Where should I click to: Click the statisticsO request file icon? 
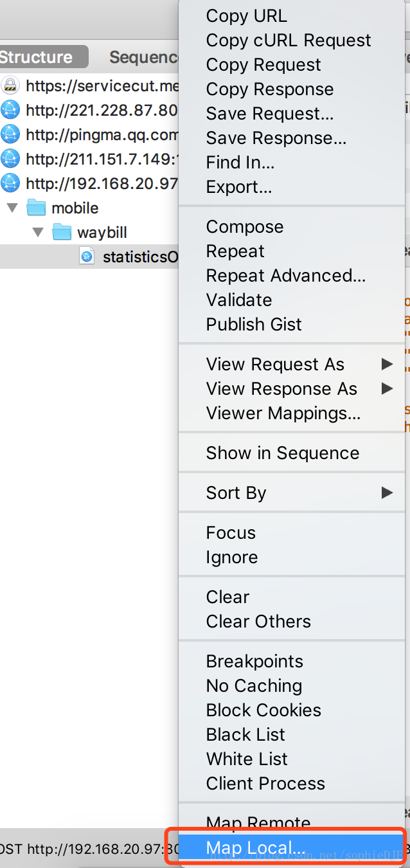click(x=87, y=257)
